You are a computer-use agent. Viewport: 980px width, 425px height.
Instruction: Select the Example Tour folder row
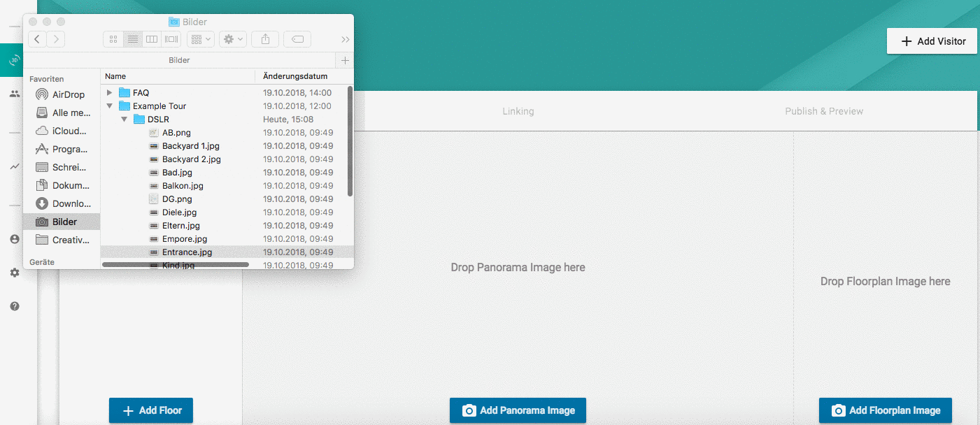tap(223, 106)
